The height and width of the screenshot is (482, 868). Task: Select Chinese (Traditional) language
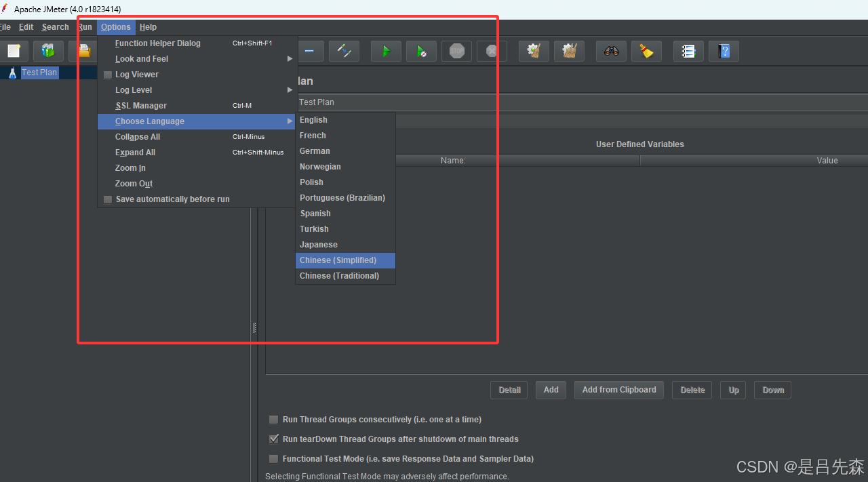point(346,276)
